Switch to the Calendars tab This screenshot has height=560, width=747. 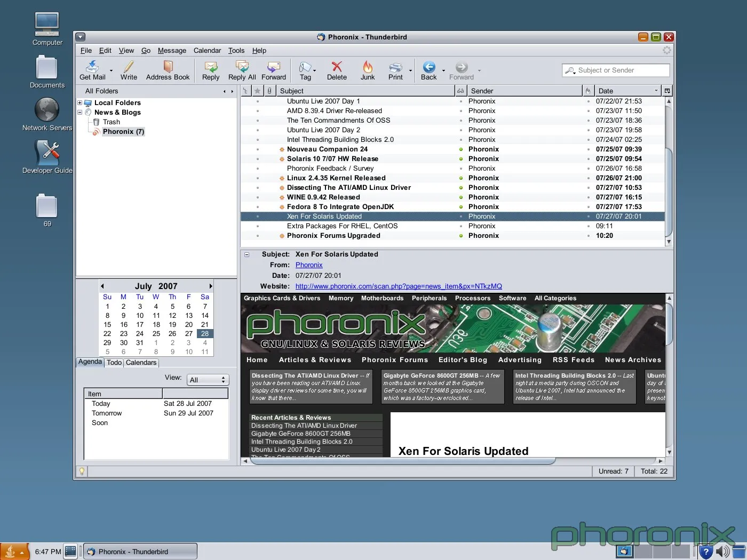141,363
